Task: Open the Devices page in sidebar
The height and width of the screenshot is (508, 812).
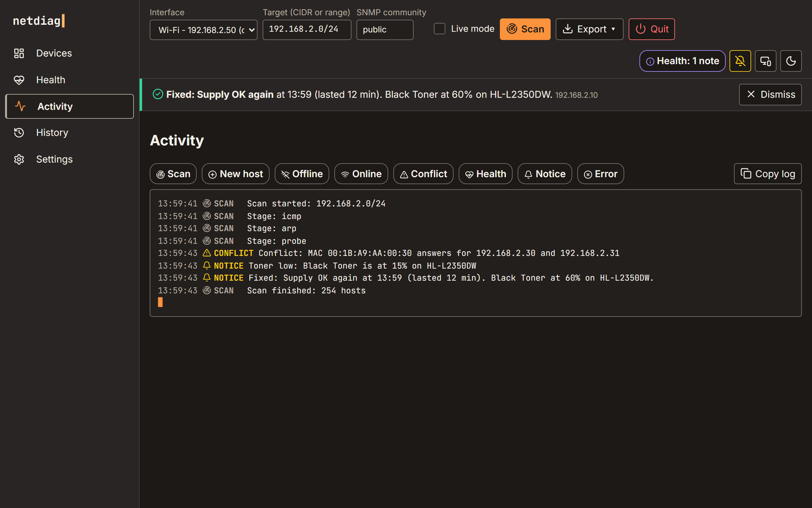Action: coord(69,53)
